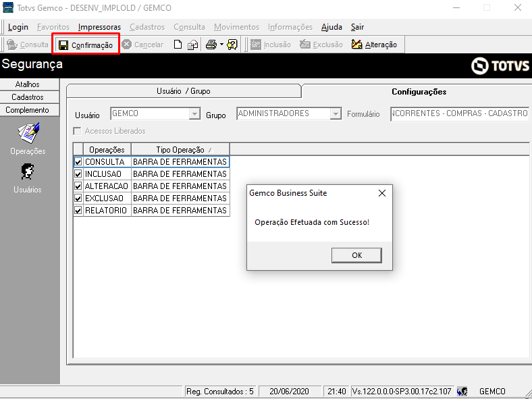This screenshot has height=399, width=532.
Task: Click the copy document toolbar icon
Action: [x=192, y=45]
